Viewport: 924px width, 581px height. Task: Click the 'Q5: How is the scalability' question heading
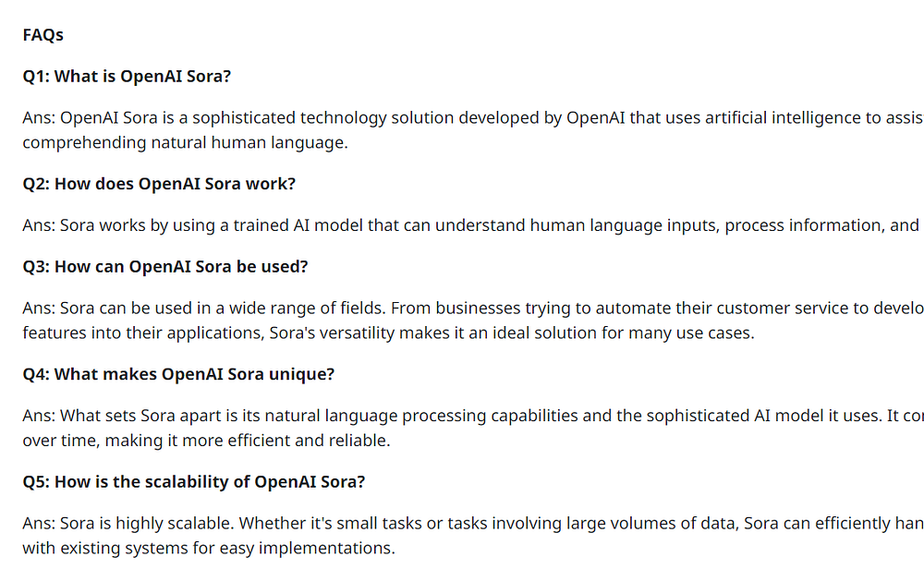(x=194, y=481)
